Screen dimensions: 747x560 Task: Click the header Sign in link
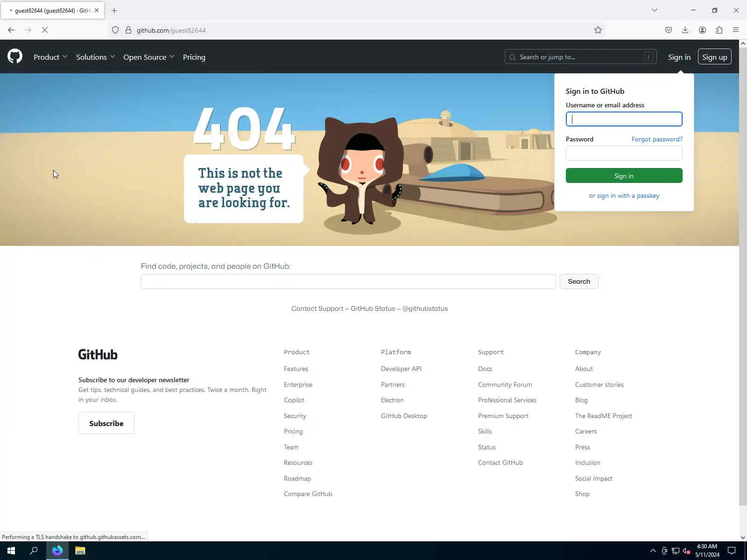click(679, 57)
